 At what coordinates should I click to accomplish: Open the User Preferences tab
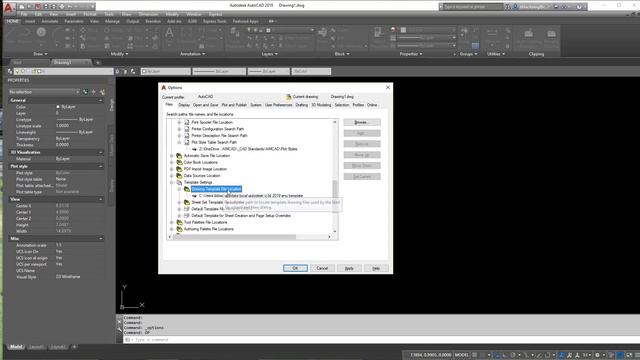tap(278, 105)
